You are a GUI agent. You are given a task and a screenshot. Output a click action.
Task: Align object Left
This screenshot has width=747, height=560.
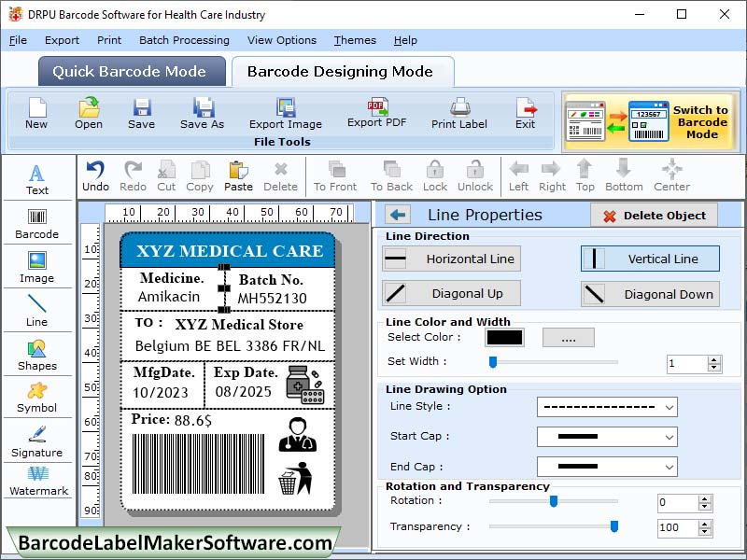click(x=518, y=176)
